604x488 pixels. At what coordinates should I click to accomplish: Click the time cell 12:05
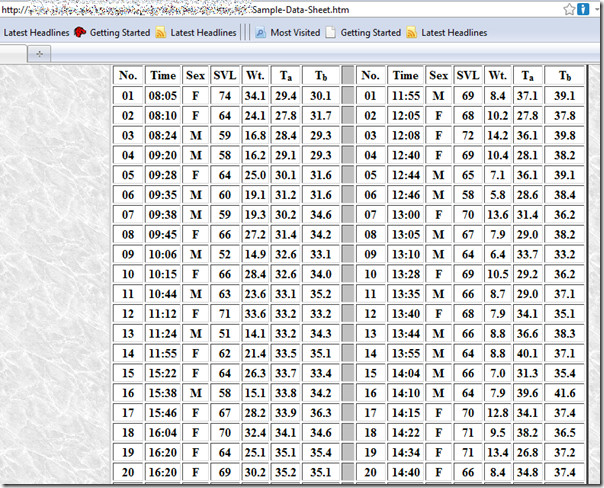tap(406, 116)
